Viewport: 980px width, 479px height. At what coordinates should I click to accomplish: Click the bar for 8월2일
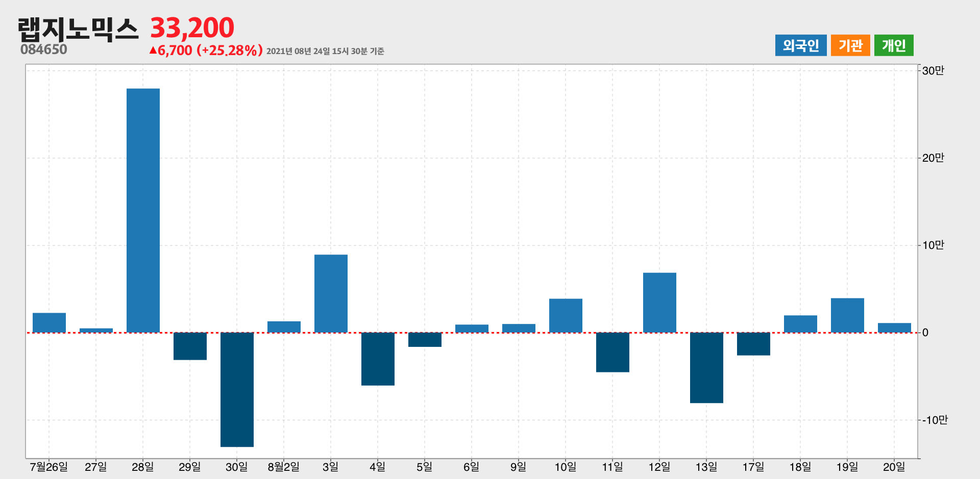(x=284, y=327)
